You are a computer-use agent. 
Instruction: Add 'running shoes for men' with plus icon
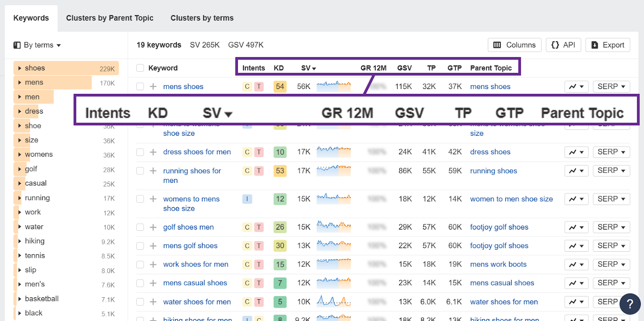click(x=153, y=171)
